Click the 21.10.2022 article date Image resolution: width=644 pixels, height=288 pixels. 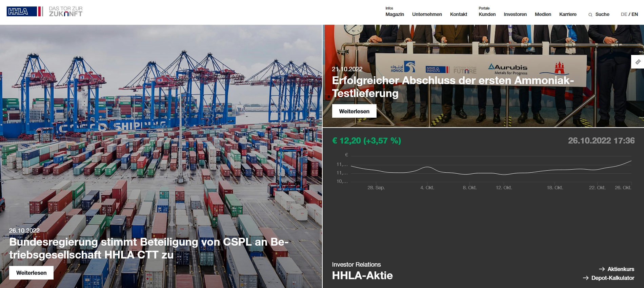click(x=347, y=69)
